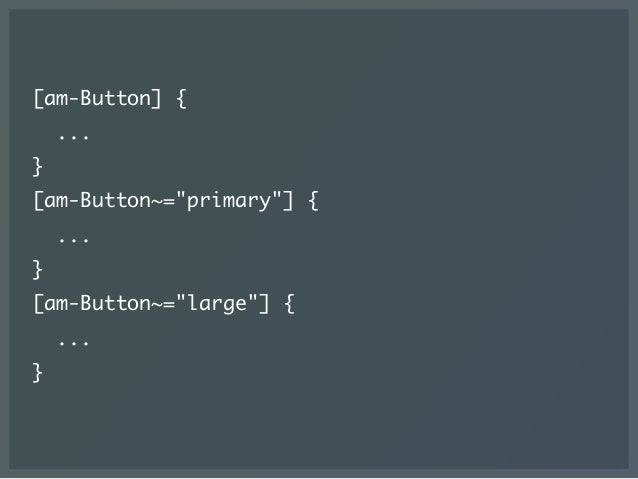Click the closing brace of the first rule
Image resolution: width=638 pixels, height=479 pixels.
[x=37, y=167]
